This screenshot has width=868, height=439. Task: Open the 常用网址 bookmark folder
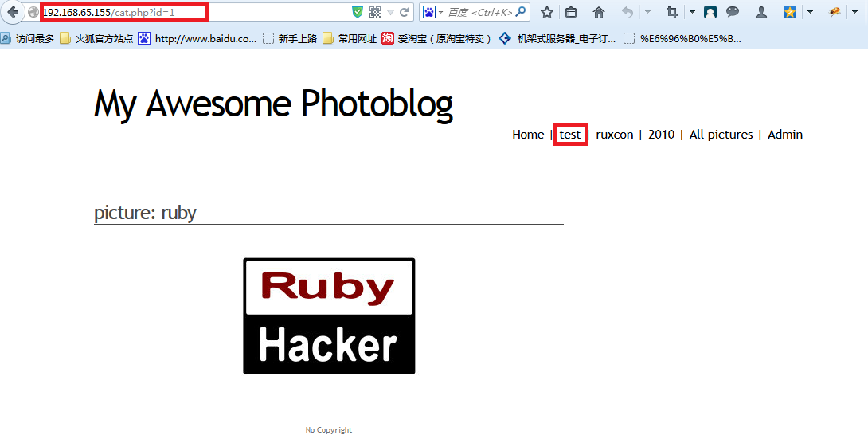click(350, 39)
